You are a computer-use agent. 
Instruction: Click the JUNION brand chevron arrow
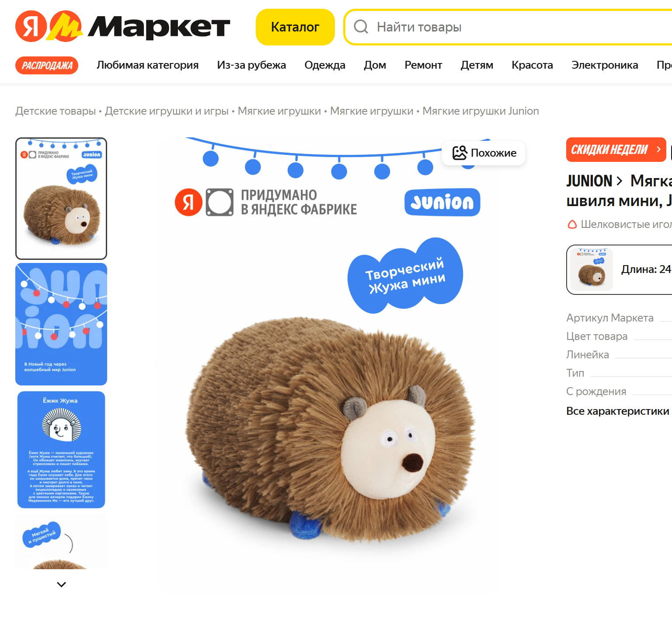(619, 181)
